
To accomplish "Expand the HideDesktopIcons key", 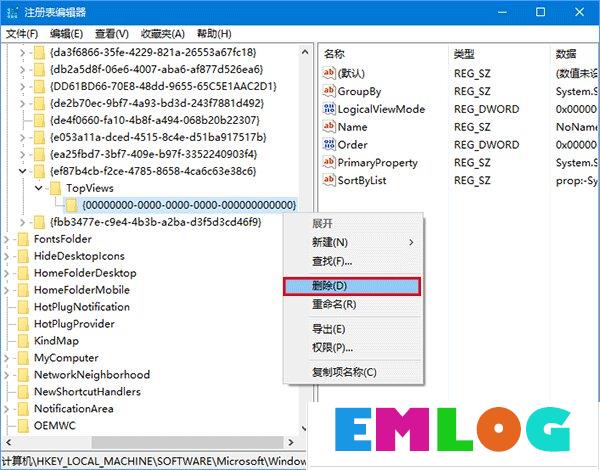I will click(x=7, y=256).
